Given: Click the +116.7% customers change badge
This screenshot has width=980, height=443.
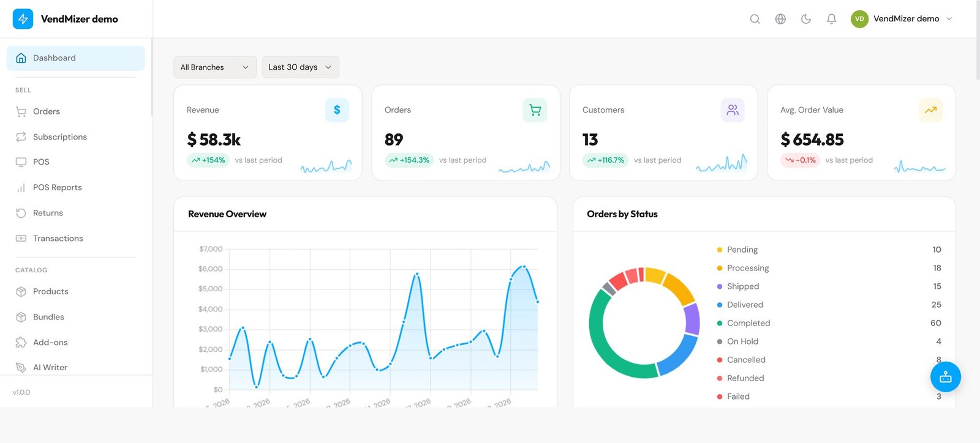Looking at the screenshot, I should 606,160.
